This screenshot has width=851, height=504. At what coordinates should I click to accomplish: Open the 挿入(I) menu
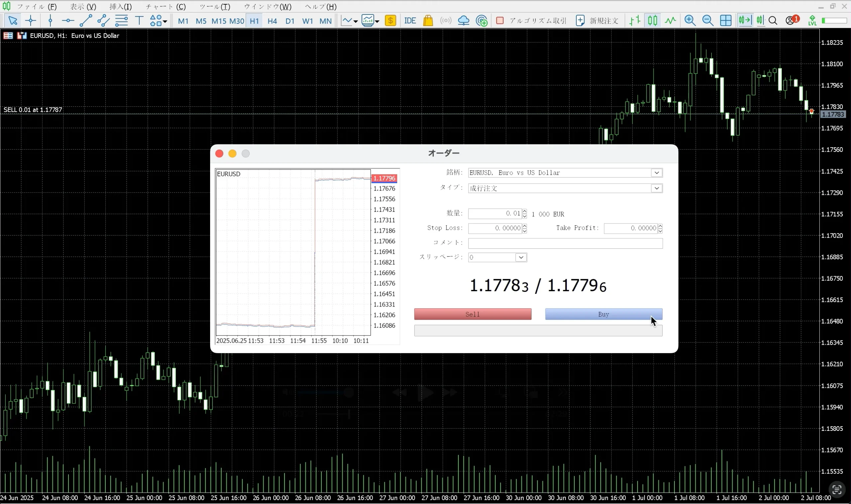pos(121,7)
